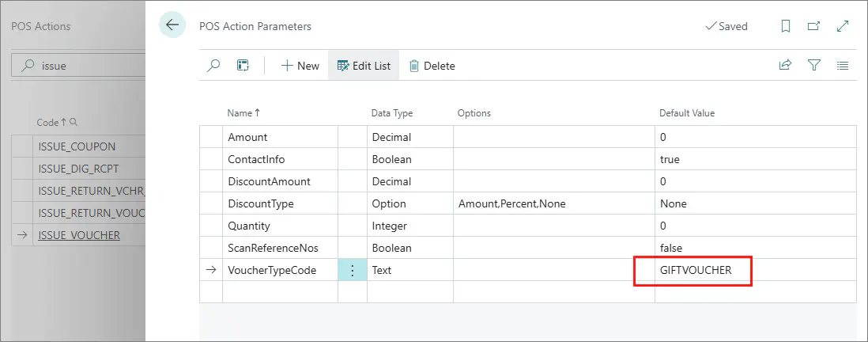Screen dimensions: 868x342
Task: Click the empty Name cell in the new row
Action: click(x=280, y=291)
